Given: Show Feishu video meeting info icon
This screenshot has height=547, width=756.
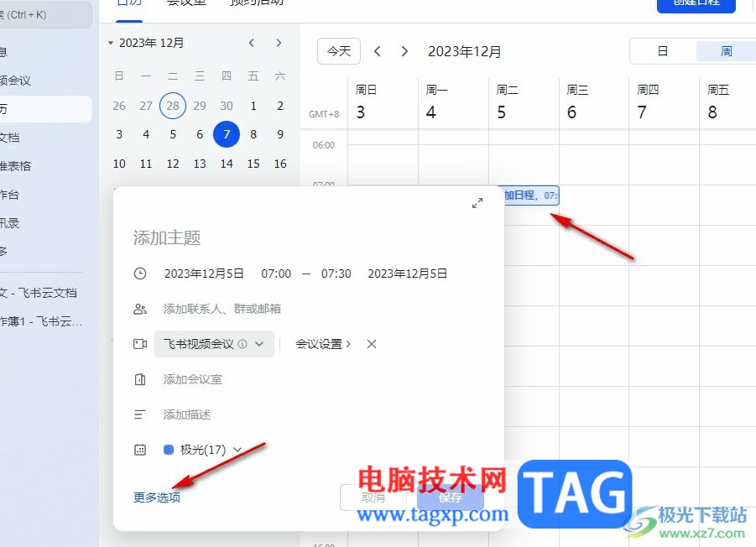Looking at the screenshot, I should pos(242,344).
